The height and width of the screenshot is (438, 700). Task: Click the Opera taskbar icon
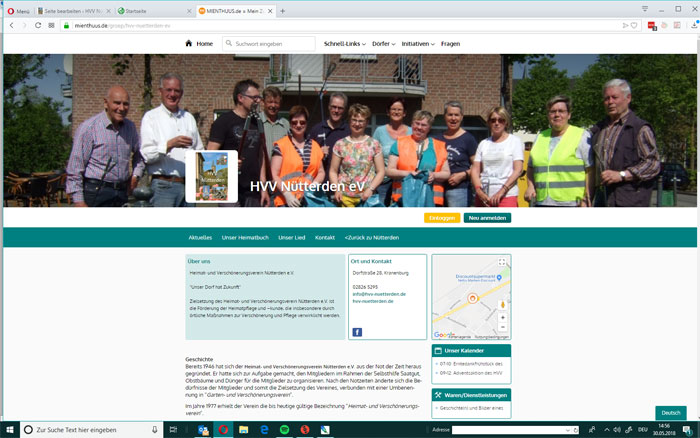click(223, 430)
